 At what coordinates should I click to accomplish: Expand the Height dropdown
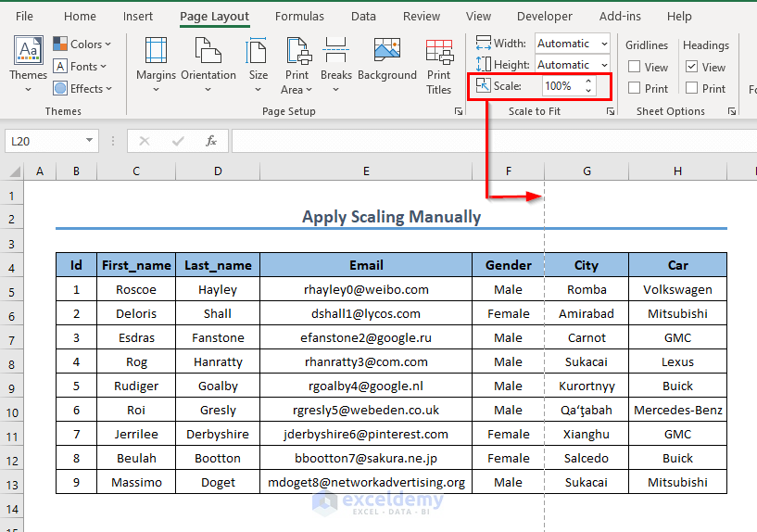coord(603,65)
